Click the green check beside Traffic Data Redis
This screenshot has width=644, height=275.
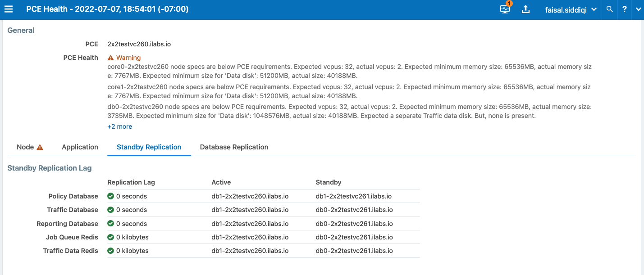click(110, 251)
